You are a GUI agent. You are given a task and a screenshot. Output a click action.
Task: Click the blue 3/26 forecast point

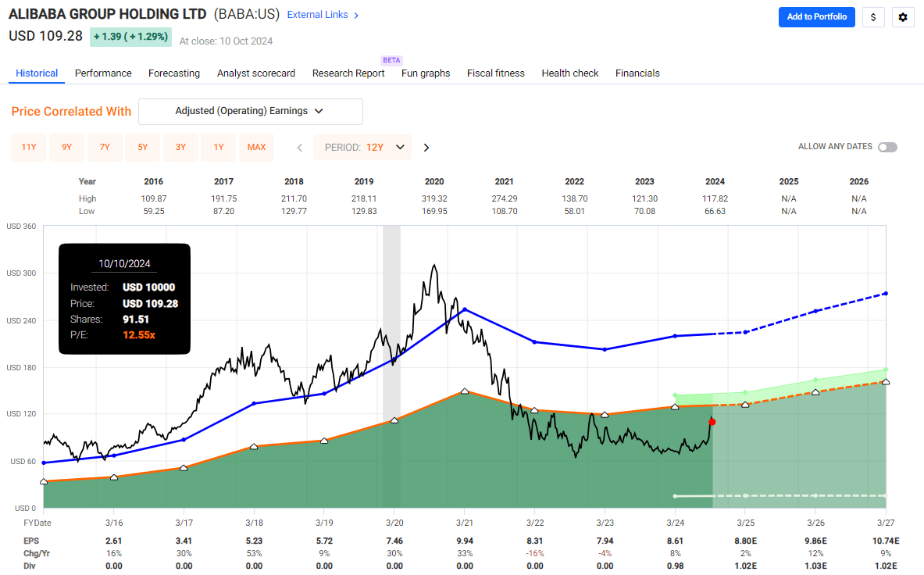tap(815, 311)
